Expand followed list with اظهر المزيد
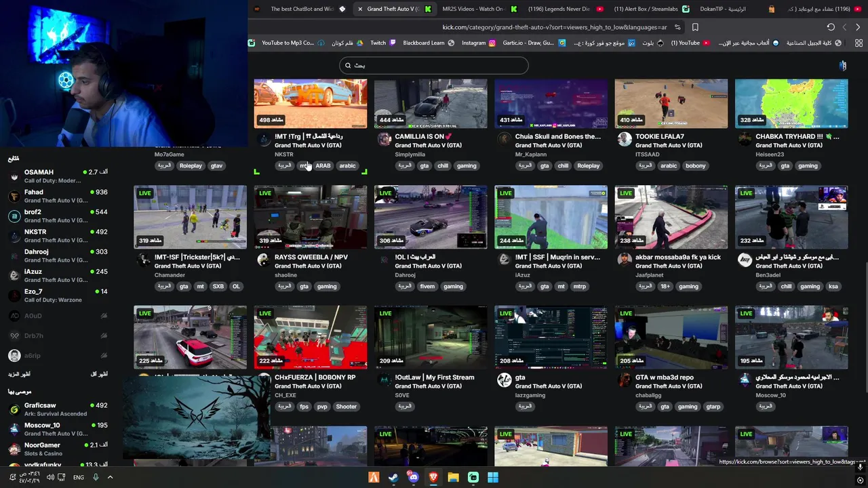The height and width of the screenshot is (488, 868). (x=19, y=374)
